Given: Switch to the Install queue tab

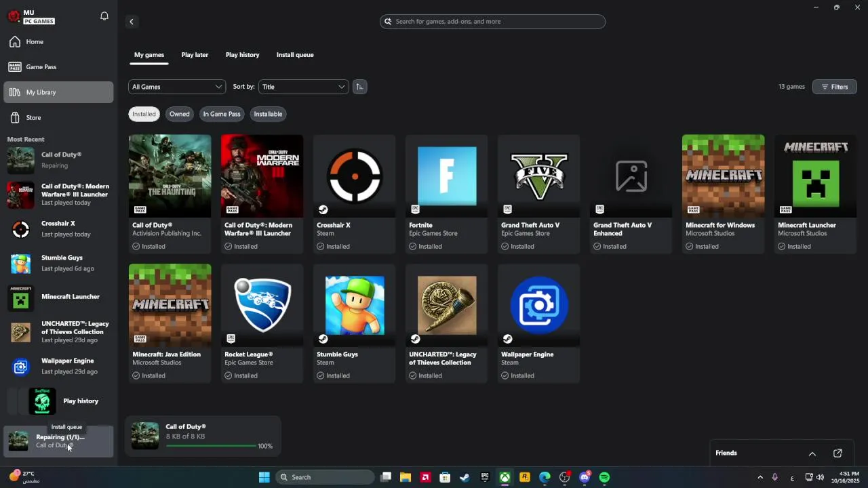Looking at the screenshot, I should [295, 55].
